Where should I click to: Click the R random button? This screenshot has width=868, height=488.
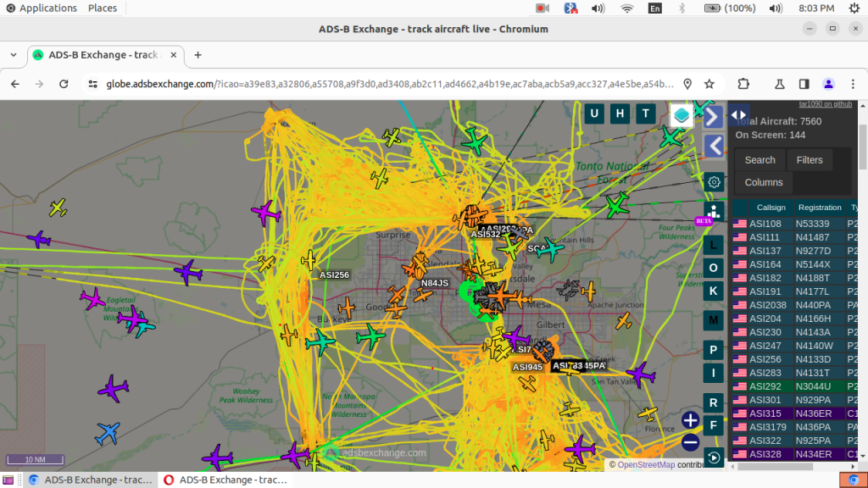pyautogui.click(x=714, y=402)
